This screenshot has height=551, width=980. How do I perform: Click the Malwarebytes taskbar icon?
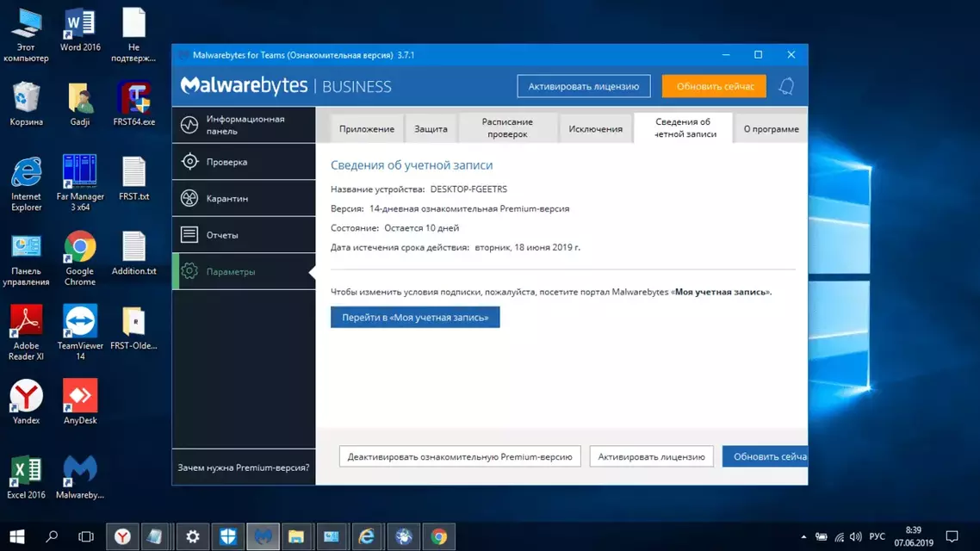pyautogui.click(x=263, y=536)
